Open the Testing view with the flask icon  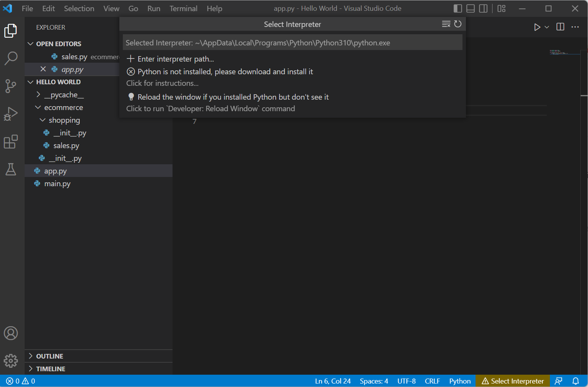11,169
